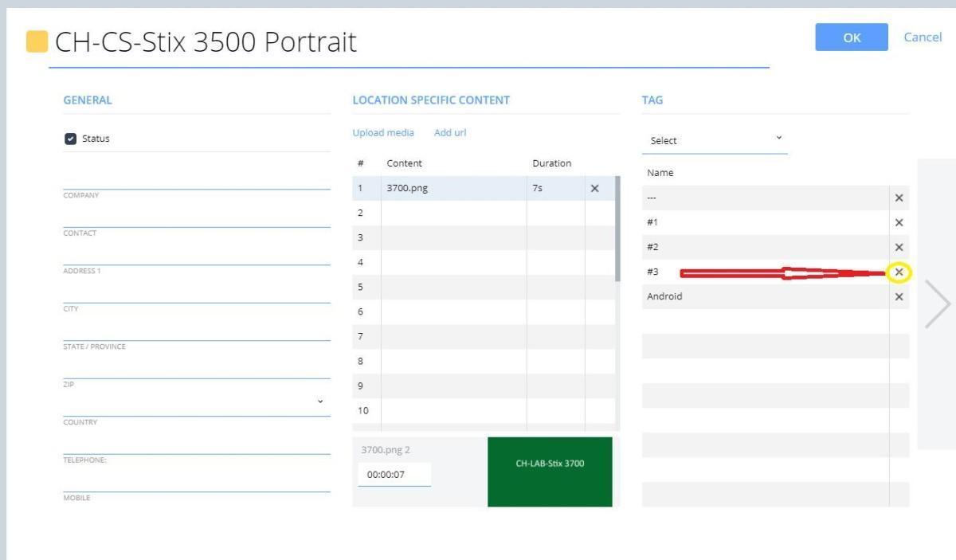Delete 3700.png content row using X icon
The image size is (956, 560).
click(x=594, y=189)
